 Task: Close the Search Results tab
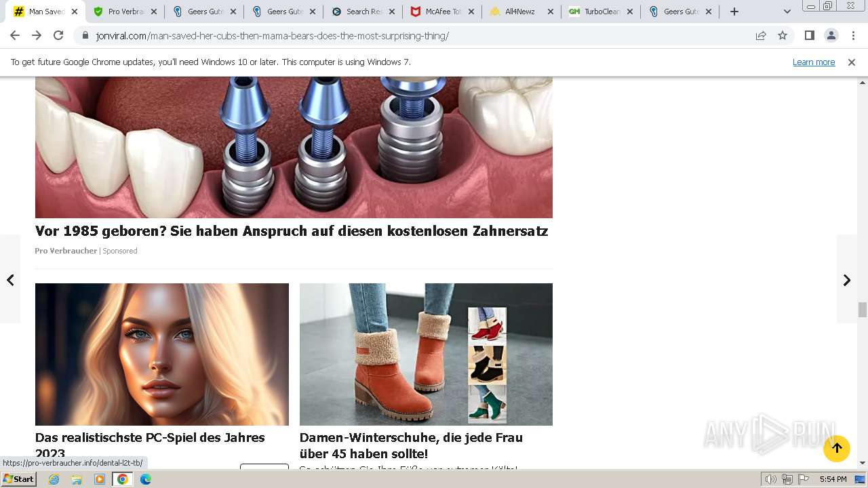pos(392,12)
